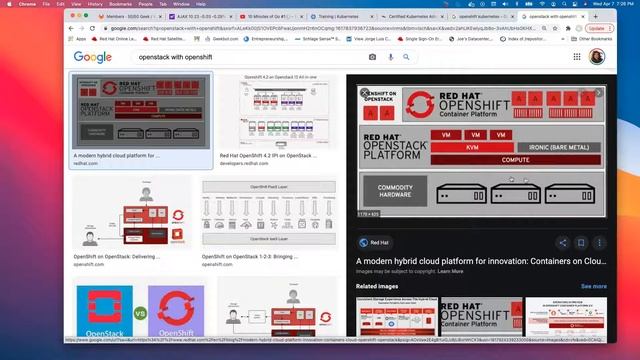Open the 'OpenShift on OpenStack: Delivering' thumbnail
The width and height of the screenshot is (640, 360).
tap(131, 212)
